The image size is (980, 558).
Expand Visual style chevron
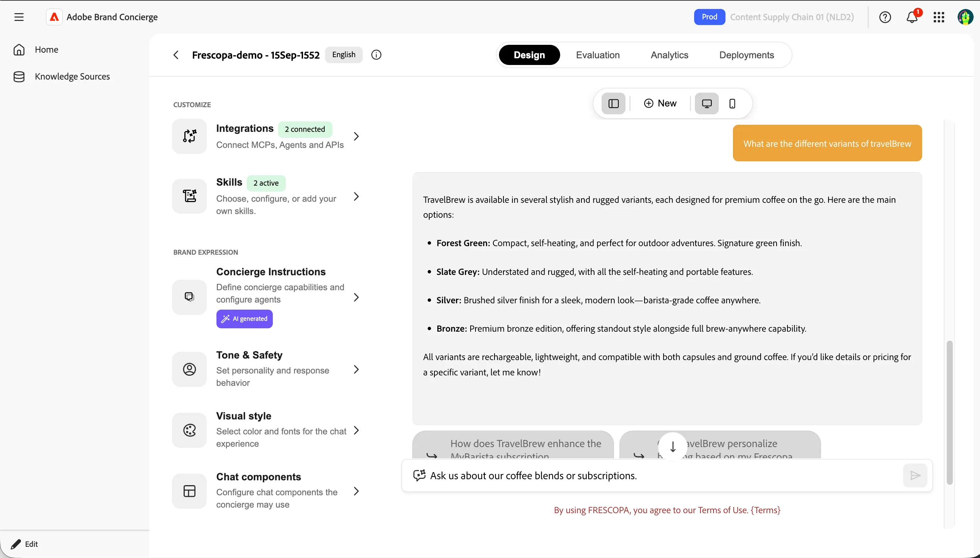tap(356, 430)
